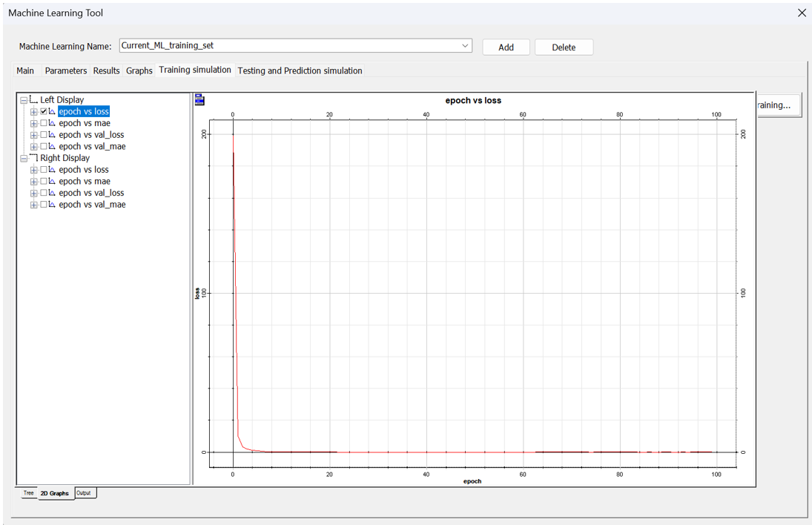Open the Parameters tab
The image size is (812, 525).
click(x=65, y=70)
